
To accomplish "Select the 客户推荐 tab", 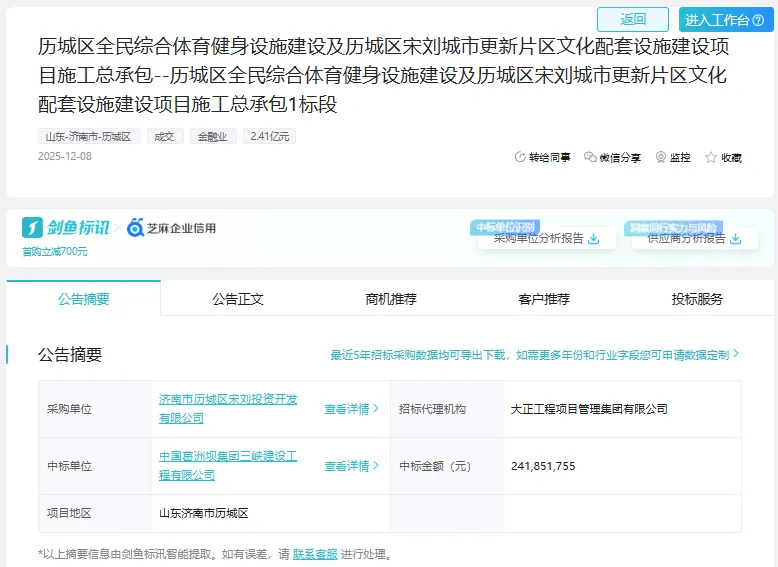I will pyautogui.click(x=544, y=299).
